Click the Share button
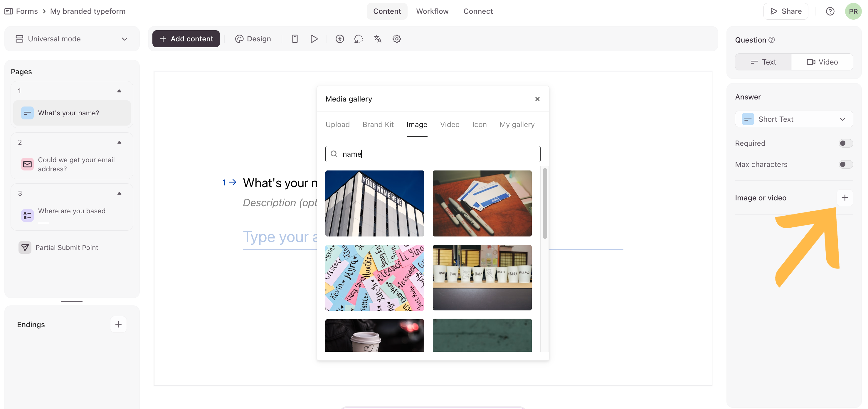The height and width of the screenshot is (409, 868). pos(785,11)
